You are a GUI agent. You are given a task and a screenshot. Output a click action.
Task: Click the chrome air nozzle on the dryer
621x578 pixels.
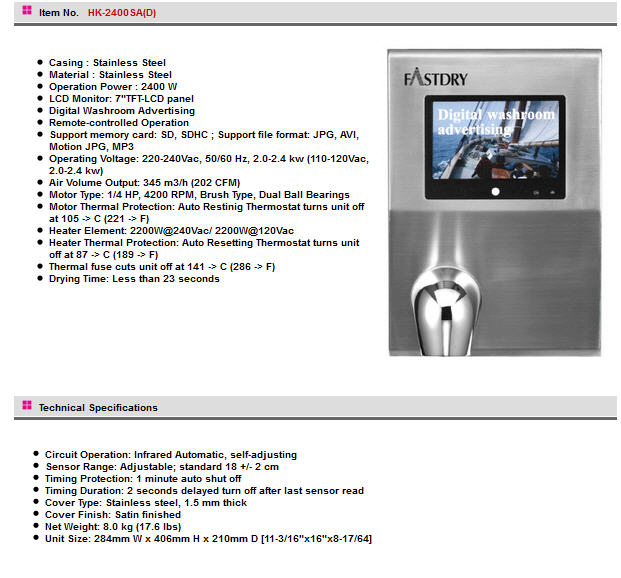[446, 311]
